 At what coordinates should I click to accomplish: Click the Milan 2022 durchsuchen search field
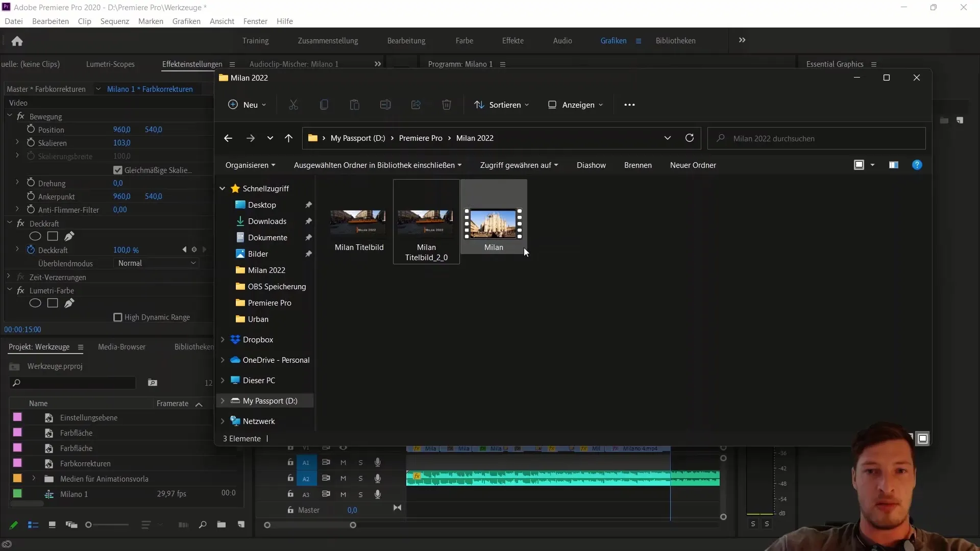coord(817,138)
